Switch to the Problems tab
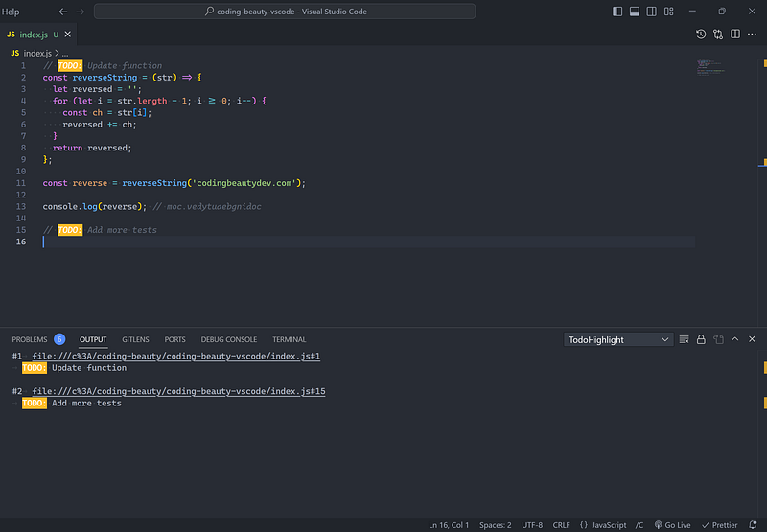Image resolution: width=767 pixels, height=532 pixels. (30, 339)
